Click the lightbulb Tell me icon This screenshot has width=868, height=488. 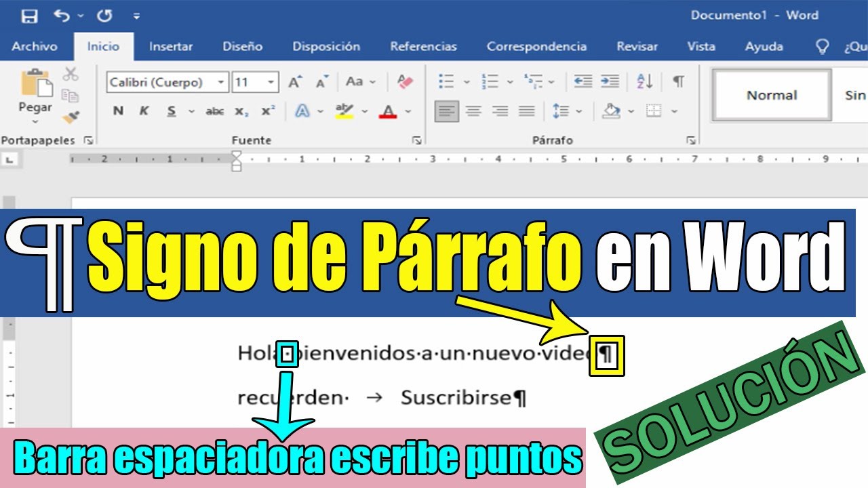coord(822,47)
